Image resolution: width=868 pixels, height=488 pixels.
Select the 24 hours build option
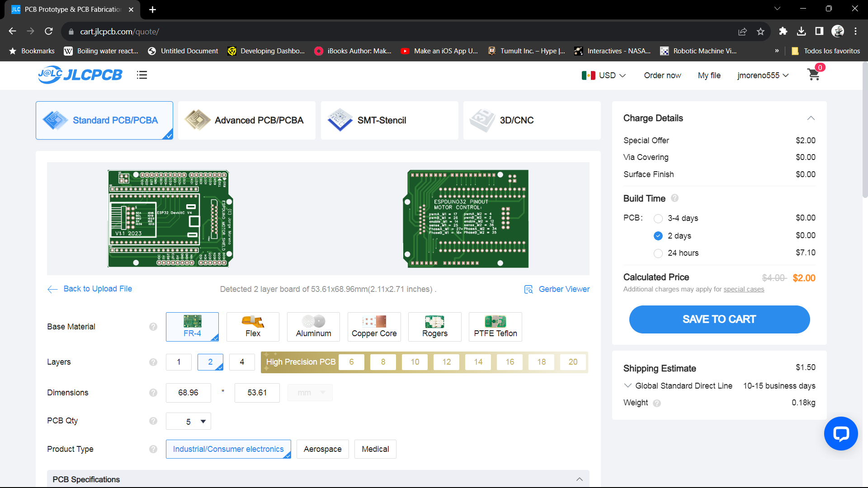click(658, 253)
